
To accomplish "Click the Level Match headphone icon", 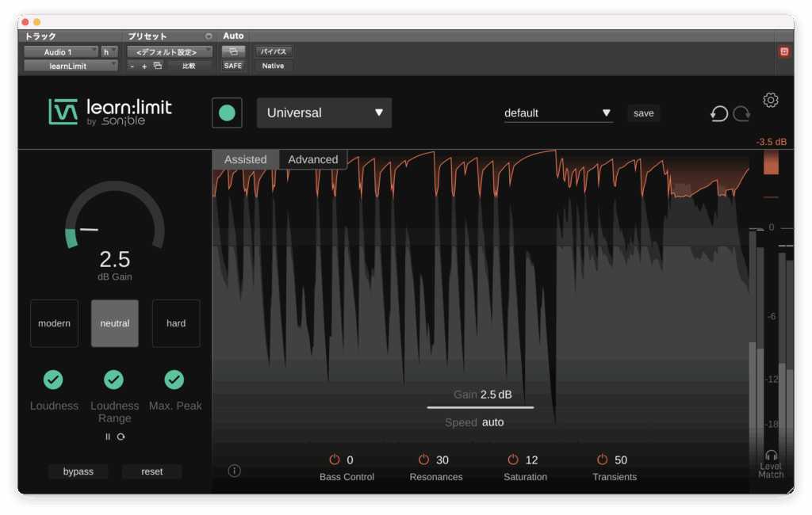I will (x=771, y=455).
